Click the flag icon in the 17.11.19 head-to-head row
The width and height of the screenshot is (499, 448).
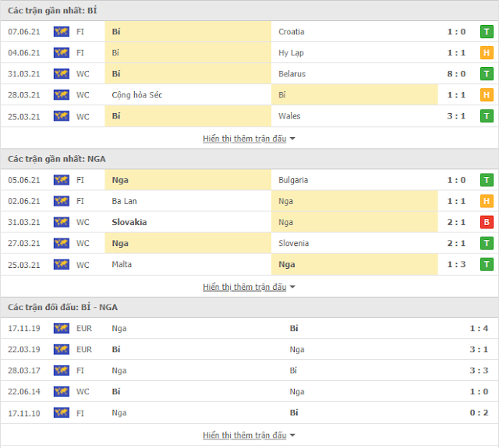click(x=62, y=329)
